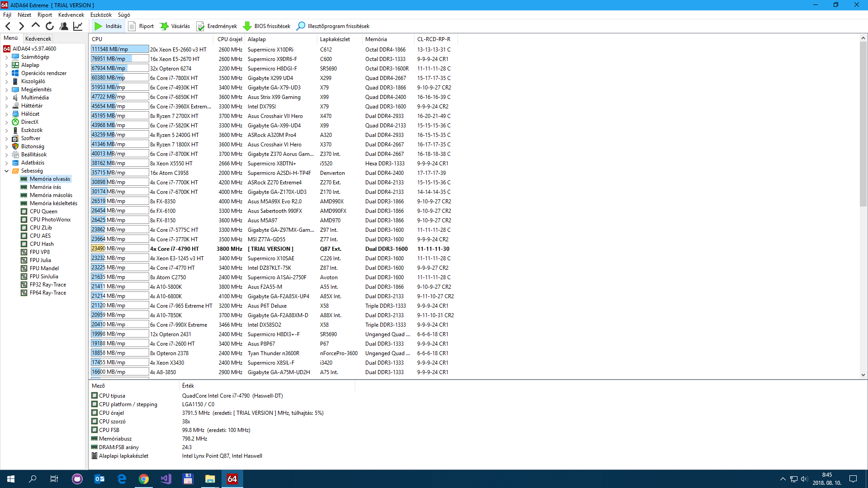Collapse the Sebesség tree node

coord(6,171)
